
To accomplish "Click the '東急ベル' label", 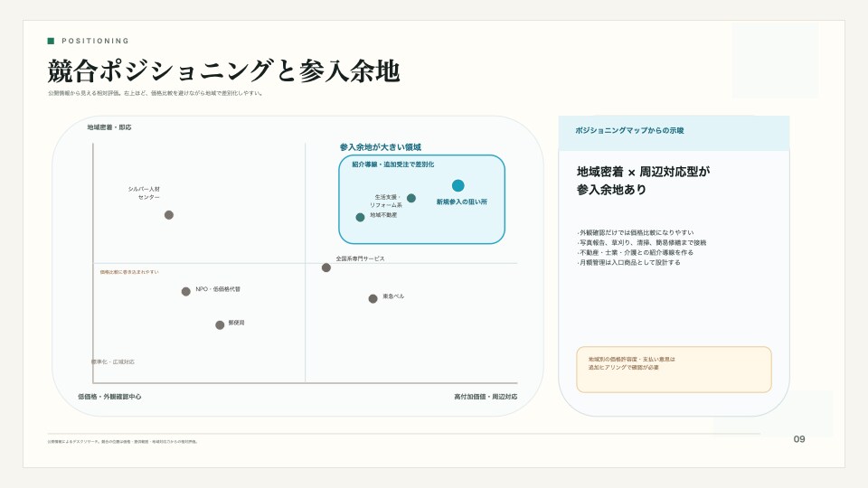I will 393,296.
